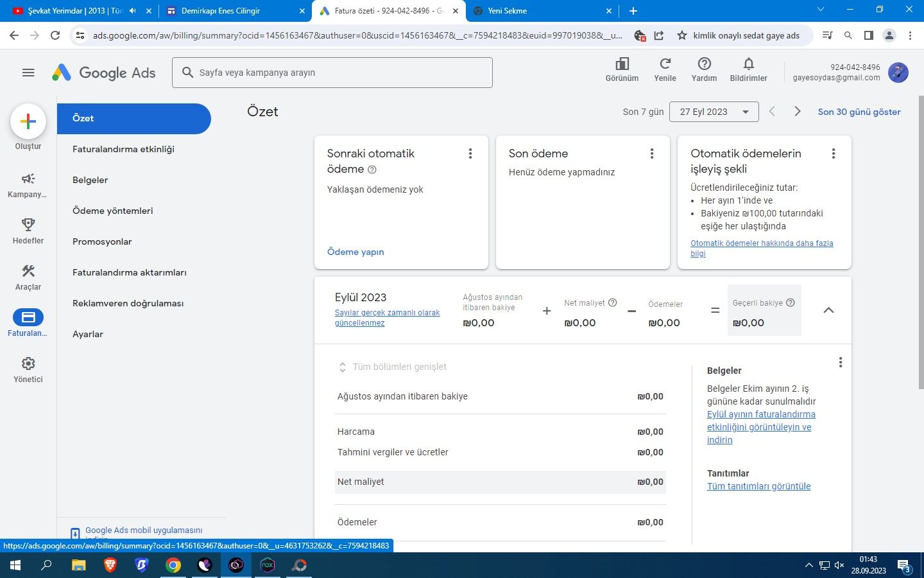Click Sayılar gerçek zamanlı olarak güncellenmez link
Viewport: 924px width, 578px height.
point(388,317)
